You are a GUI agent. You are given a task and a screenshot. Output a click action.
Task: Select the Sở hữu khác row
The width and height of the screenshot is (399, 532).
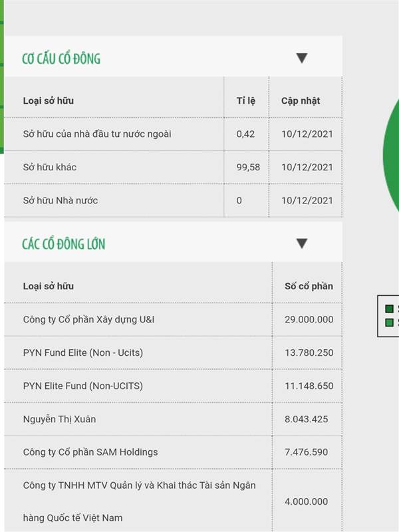173,168
